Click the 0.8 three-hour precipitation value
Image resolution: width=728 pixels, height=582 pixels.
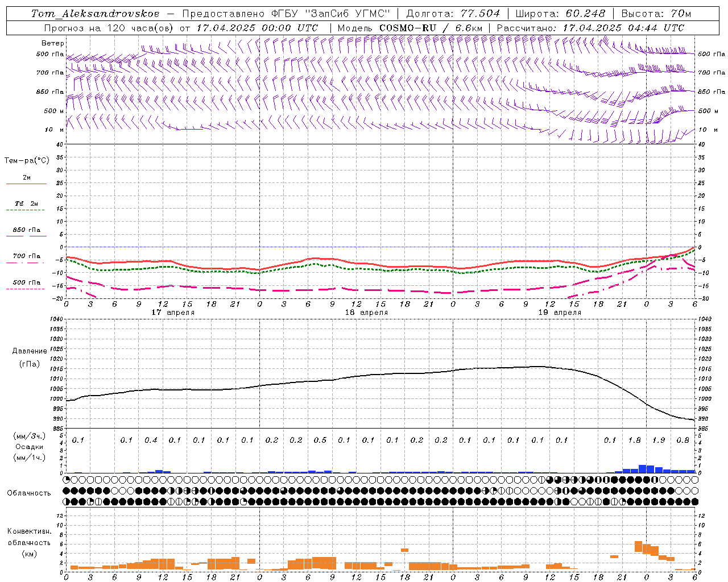point(683,440)
